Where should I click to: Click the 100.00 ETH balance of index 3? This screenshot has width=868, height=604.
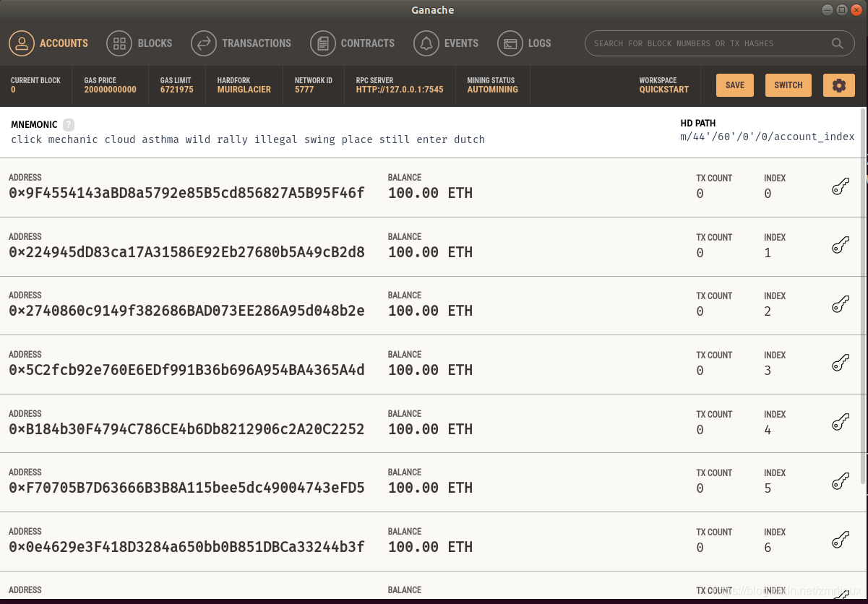[430, 370]
